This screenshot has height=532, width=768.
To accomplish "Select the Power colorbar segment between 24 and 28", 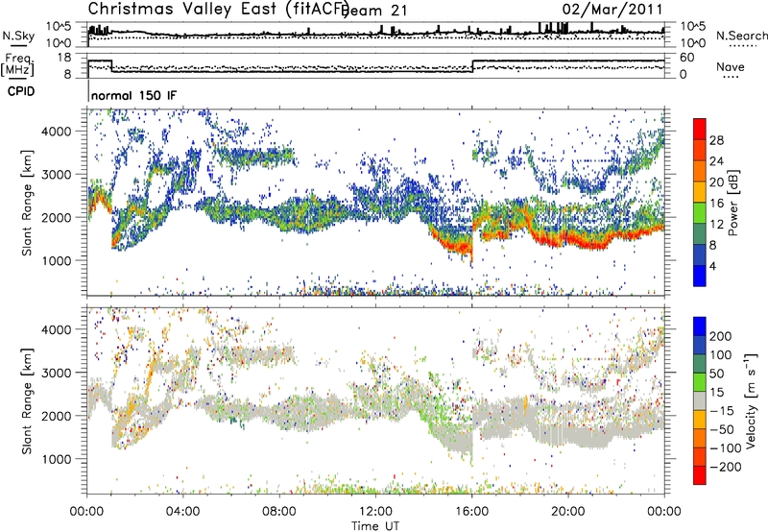I will [700, 151].
